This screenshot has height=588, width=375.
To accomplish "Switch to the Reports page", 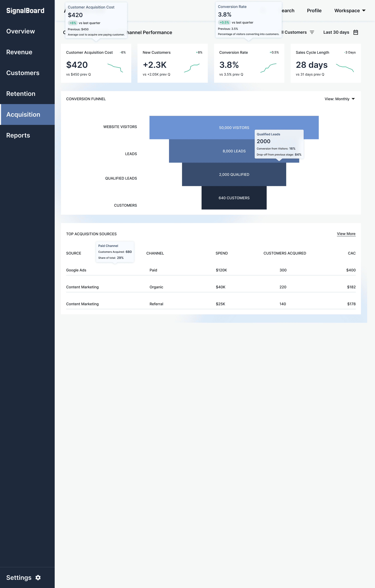I will (18, 135).
